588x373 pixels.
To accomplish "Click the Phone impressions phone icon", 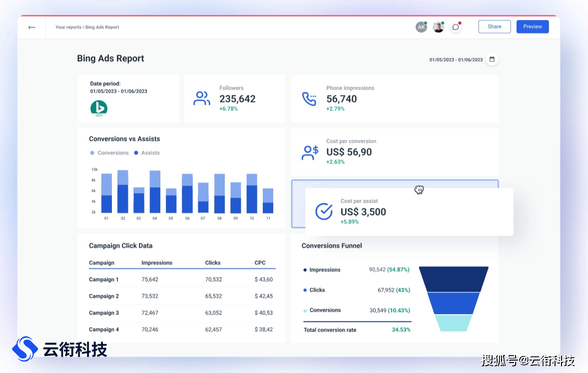I will click(309, 99).
